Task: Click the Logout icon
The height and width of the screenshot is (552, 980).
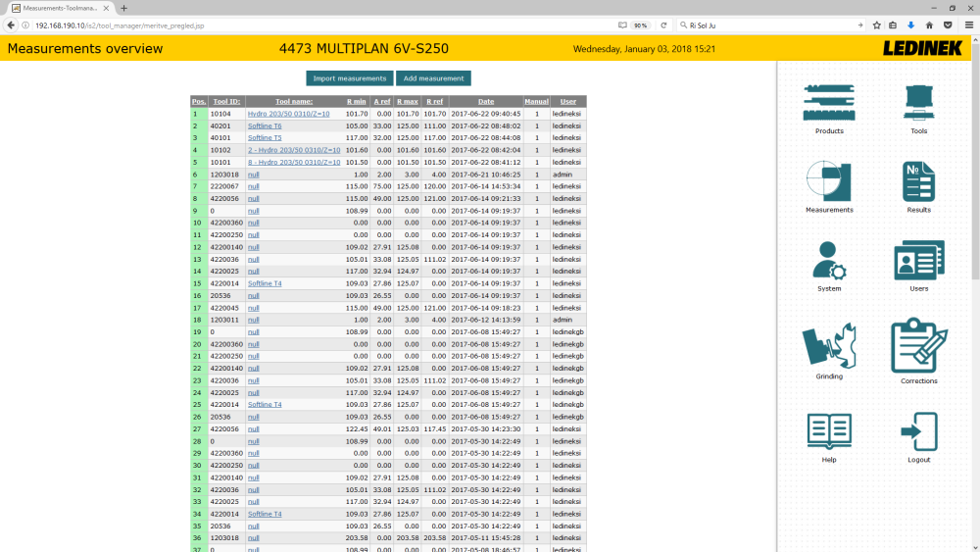Action: point(919,431)
